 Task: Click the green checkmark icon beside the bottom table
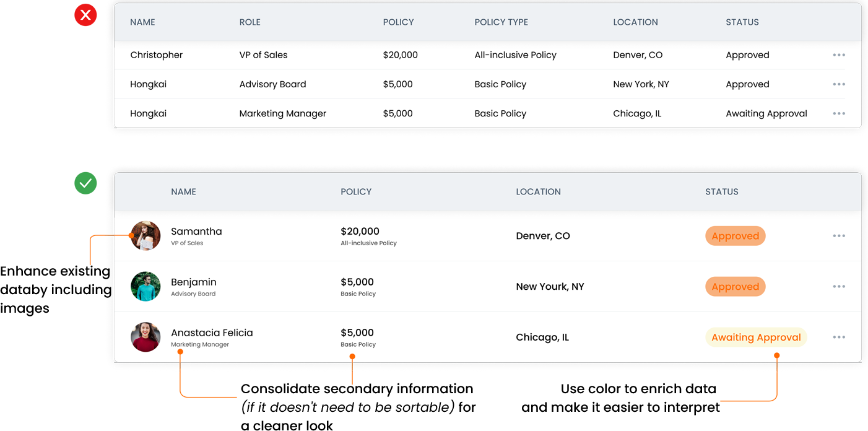point(85,183)
